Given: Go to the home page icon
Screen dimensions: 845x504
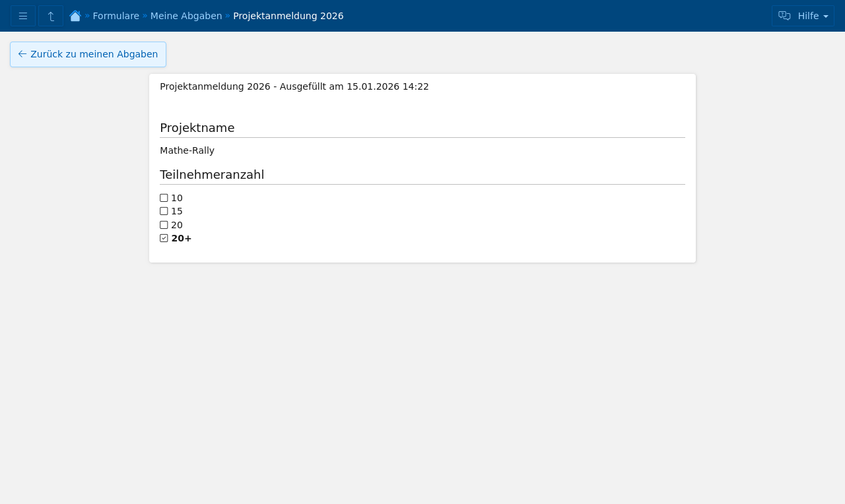Looking at the screenshot, I should pos(75,16).
